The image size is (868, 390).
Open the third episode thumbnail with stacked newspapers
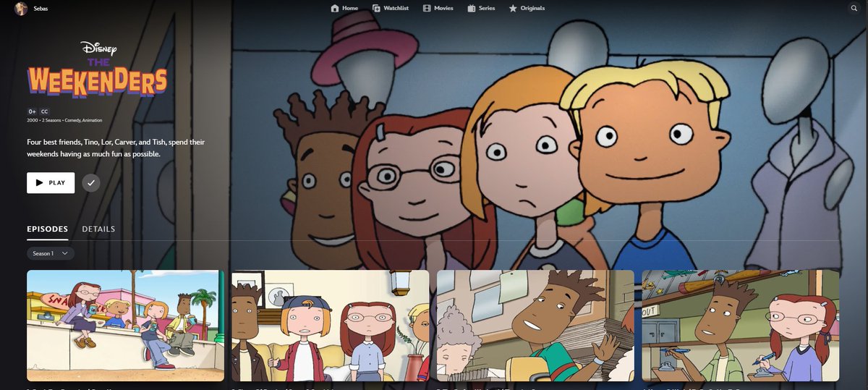click(535, 326)
